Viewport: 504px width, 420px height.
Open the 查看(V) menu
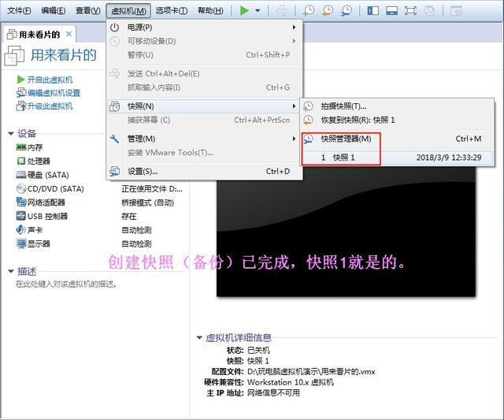tap(87, 10)
